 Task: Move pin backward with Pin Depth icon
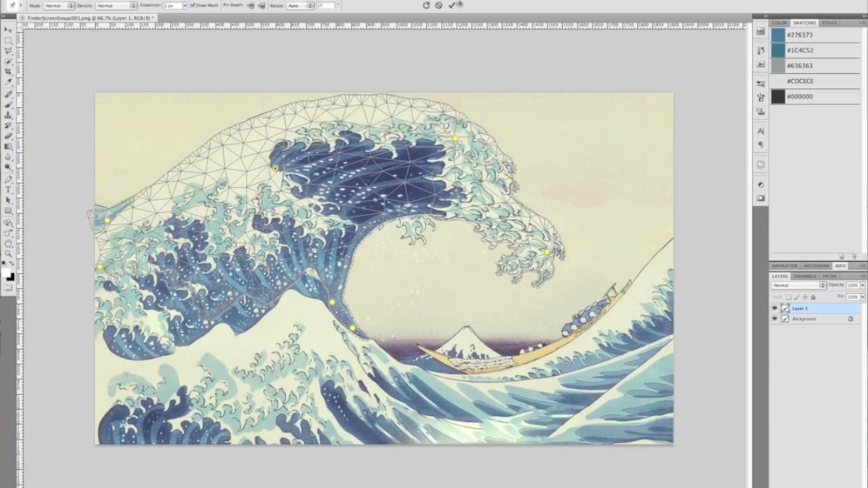click(x=262, y=5)
